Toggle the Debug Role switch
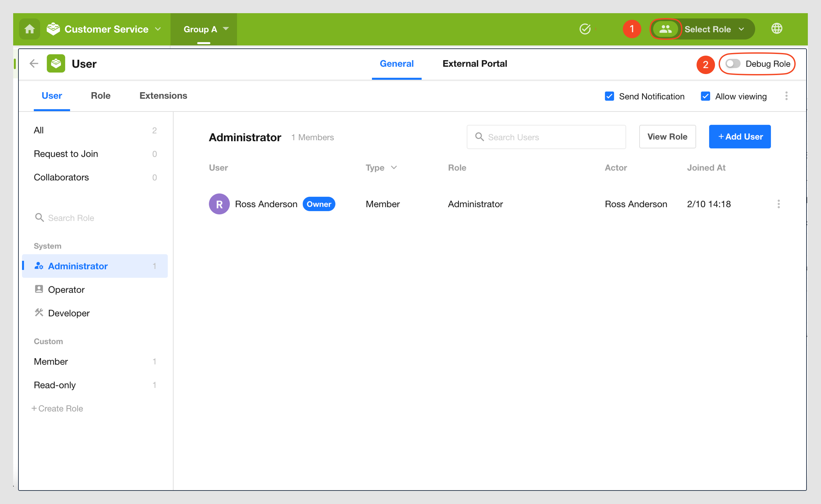The height and width of the screenshot is (504, 821). pos(733,64)
